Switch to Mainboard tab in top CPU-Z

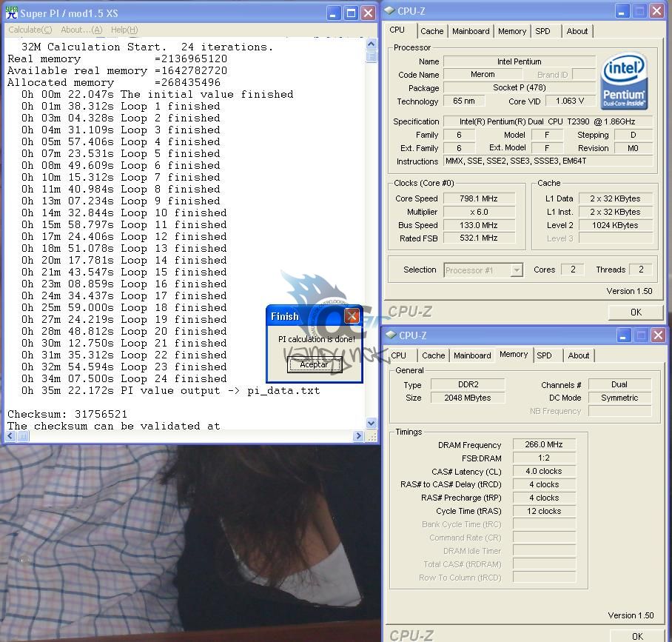(471, 31)
